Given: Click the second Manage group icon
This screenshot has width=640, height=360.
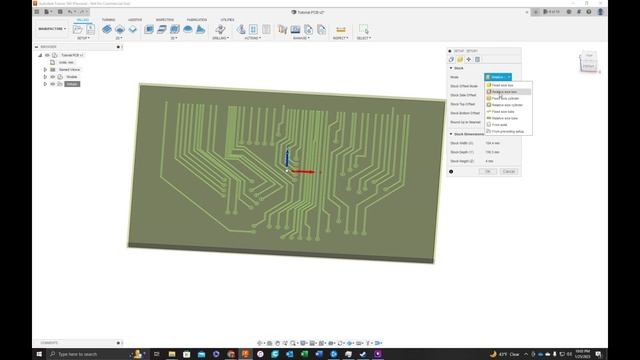Looking at the screenshot, I should (x=296, y=29).
